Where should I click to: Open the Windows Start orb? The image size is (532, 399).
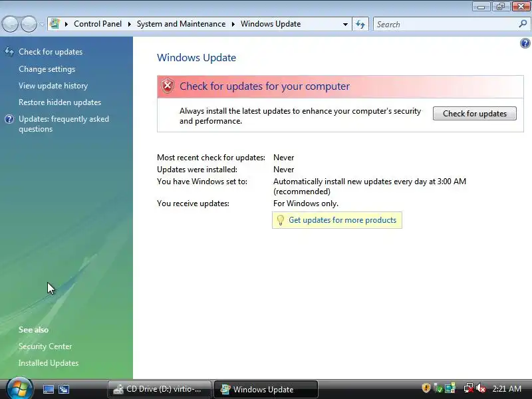(x=20, y=389)
